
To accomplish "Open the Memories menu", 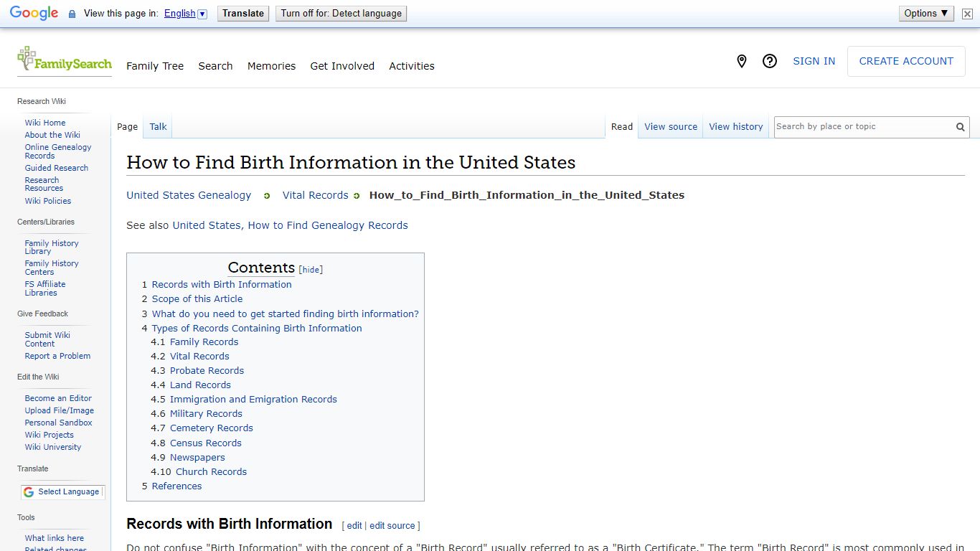I will point(271,66).
